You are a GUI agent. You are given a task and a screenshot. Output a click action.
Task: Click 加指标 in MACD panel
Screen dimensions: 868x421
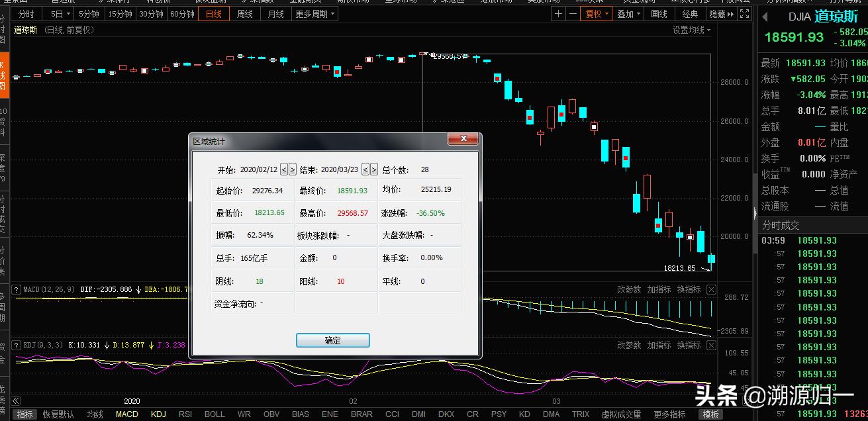point(659,289)
